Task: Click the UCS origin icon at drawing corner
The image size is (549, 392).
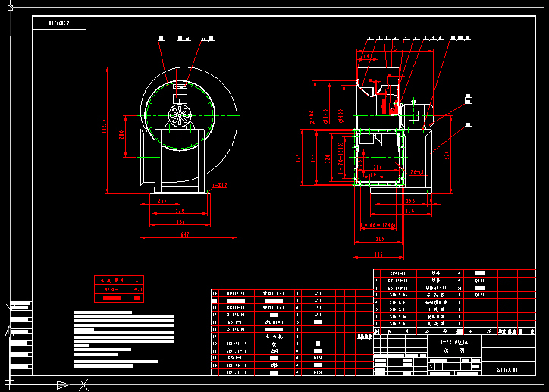Action: pos(10,384)
